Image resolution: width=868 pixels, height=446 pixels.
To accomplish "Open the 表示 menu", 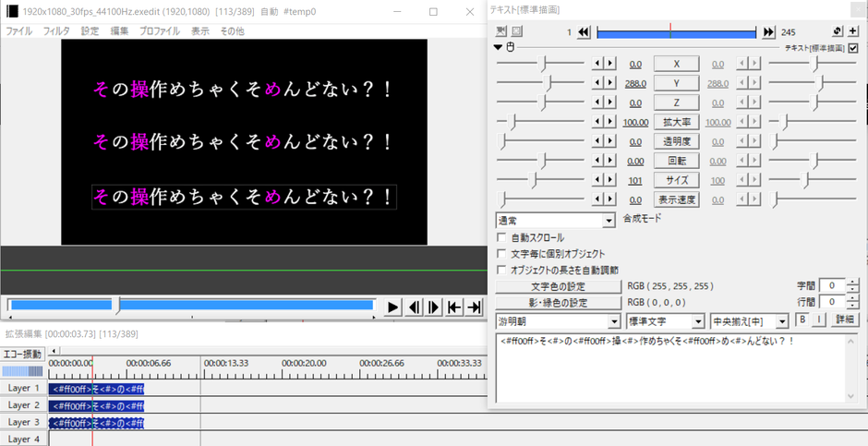I will [x=199, y=31].
